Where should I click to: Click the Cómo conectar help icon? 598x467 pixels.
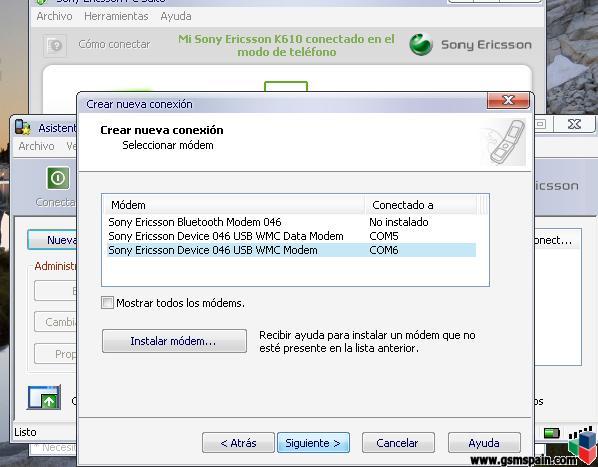point(55,45)
